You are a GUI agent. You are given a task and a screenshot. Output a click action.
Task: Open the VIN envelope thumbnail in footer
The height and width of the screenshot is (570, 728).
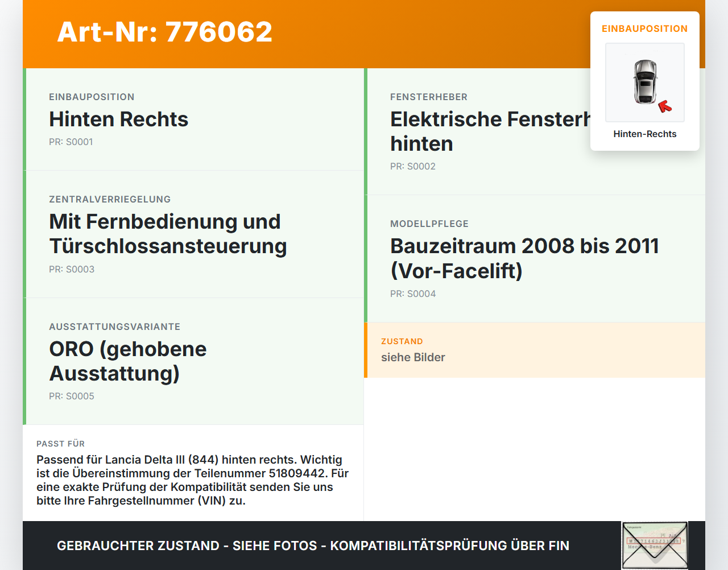click(655, 546)
